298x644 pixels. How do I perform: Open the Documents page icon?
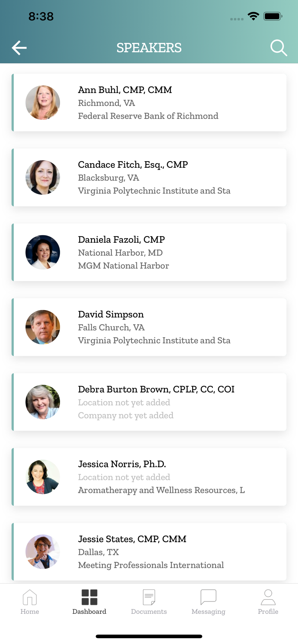tap(149, 597)
